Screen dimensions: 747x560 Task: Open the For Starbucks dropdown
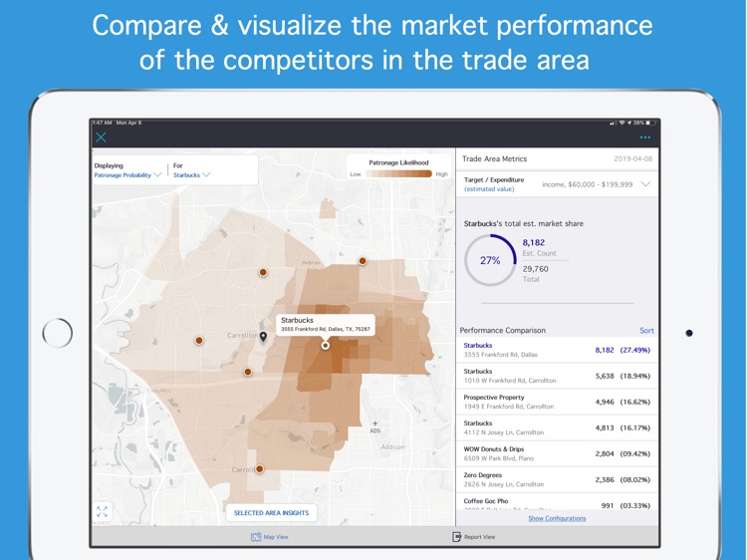191,175
